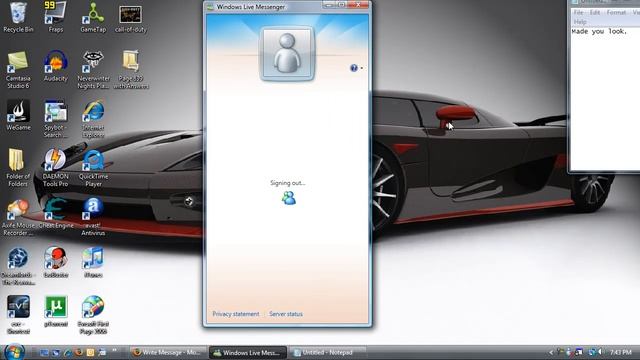The image size is (640, 360).
Task: Open the Folder of Folders icon
Action: pyautogui.click(x=18, y=168)
